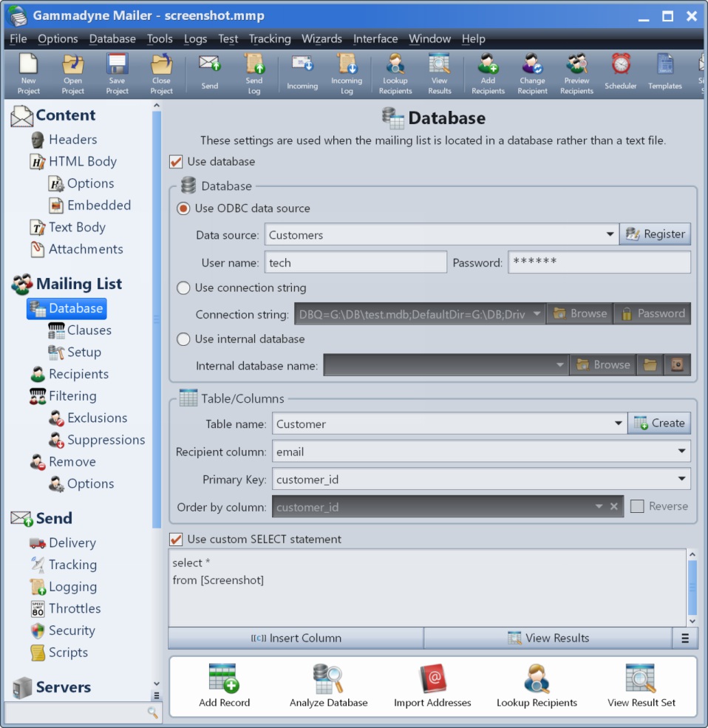Disable Use custom SELECT statement
The height and width of the screenshot is (728, 708).
176,540
